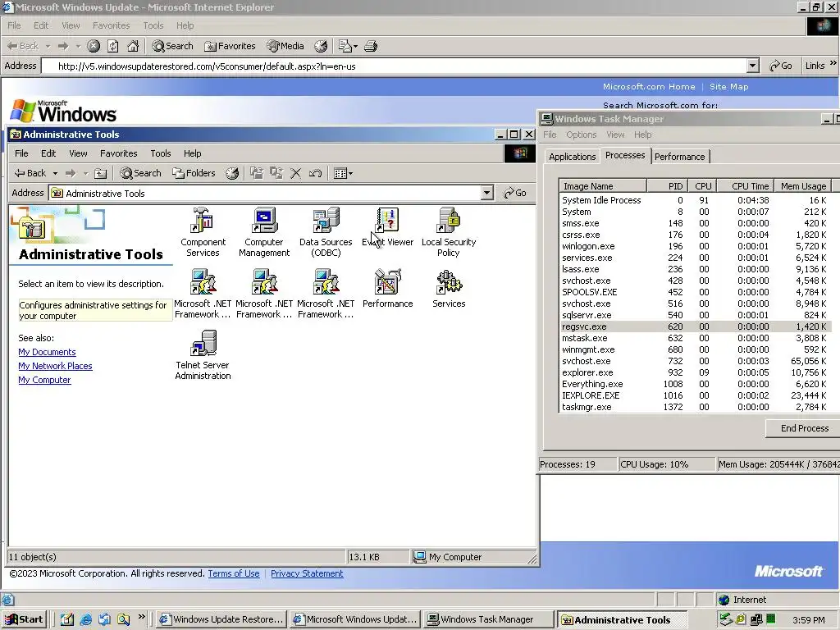Toggle Folders pane in Administrative Tools

click(194, 173)
